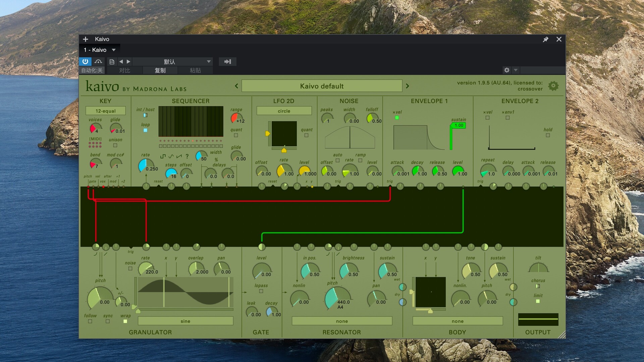The image size is (644, 362).
Task: Expand the arrow next to host gear
Action: pyautogui.click(x=516, y=70)
